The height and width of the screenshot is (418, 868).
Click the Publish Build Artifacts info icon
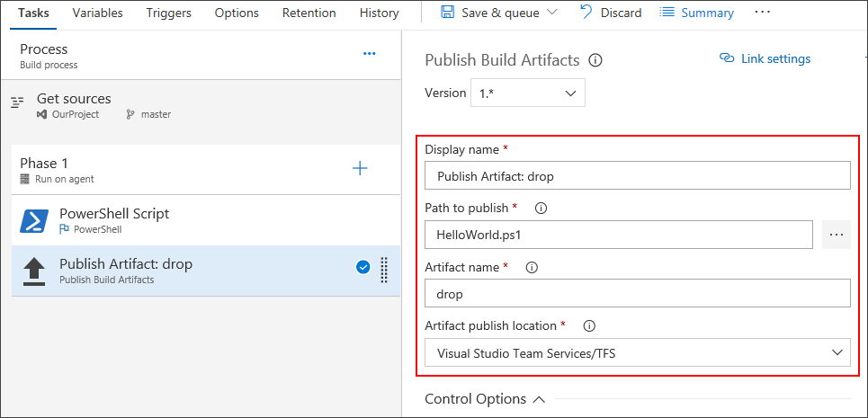[595, 60]
